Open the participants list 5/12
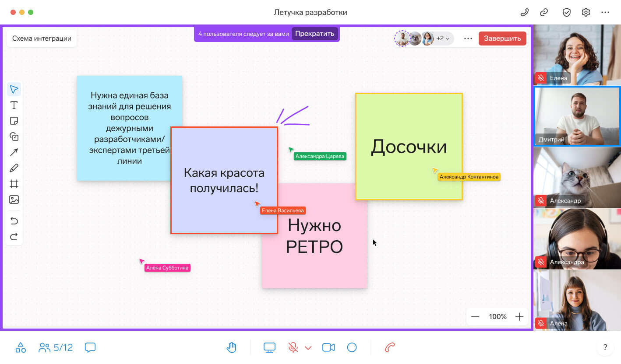 pyautogui.click(x=56, y=347)
